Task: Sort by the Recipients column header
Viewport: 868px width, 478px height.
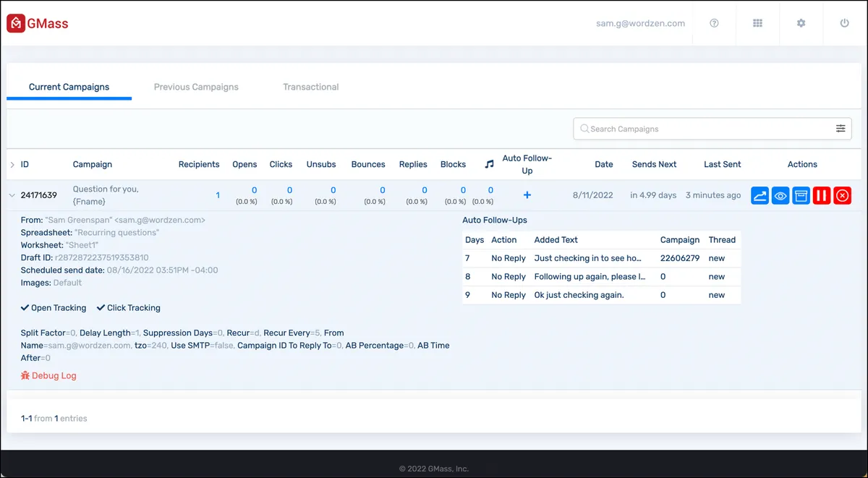Action: pos(199,164)
